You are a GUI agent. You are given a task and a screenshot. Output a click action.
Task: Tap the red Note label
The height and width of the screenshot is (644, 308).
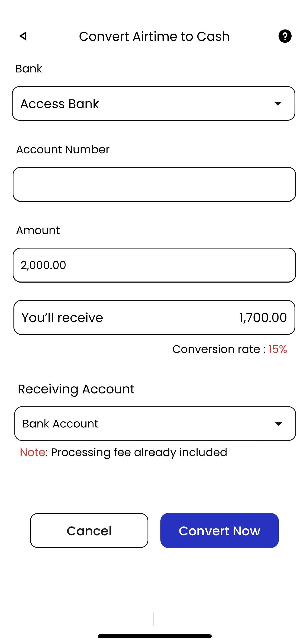pyautogui.click(x=32, y=452)
